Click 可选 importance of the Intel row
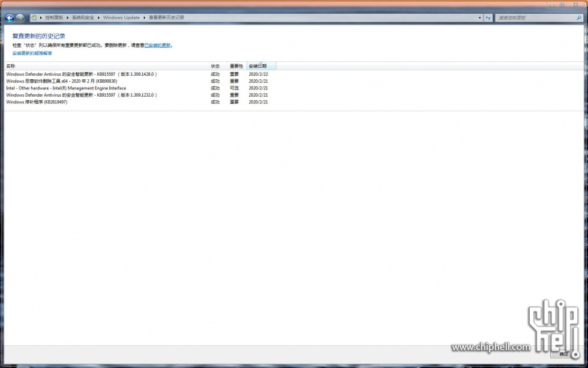Image resolution: width=588 pixels, height=368 pixels. (x=234, y=88)
